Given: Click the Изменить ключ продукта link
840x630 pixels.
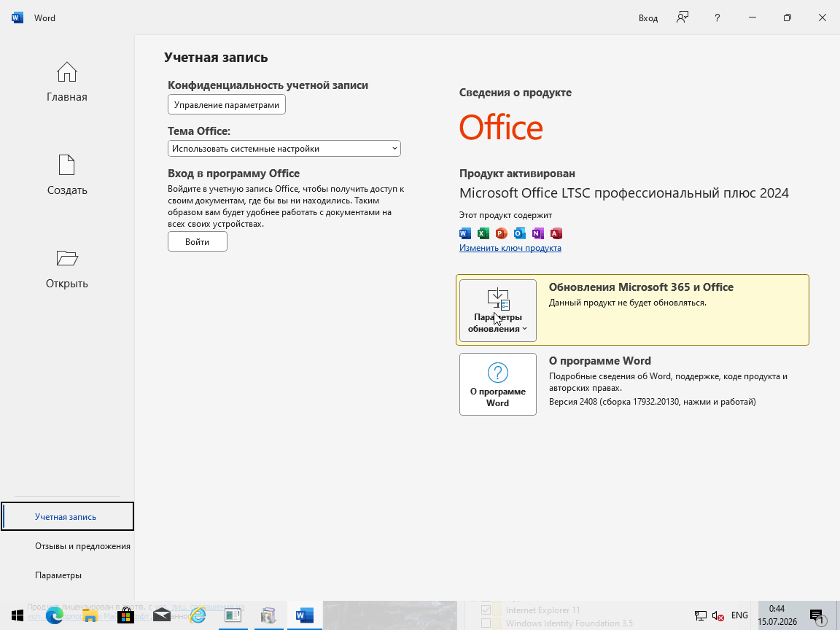Looking at the screenshot, I should pyautogui.click(x=510, y=247).
